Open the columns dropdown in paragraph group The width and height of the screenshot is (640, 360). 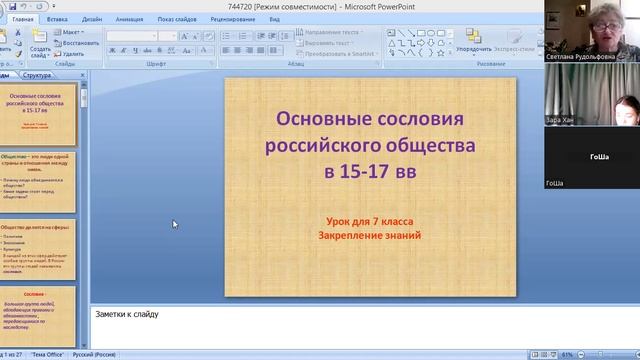(275, 50)
